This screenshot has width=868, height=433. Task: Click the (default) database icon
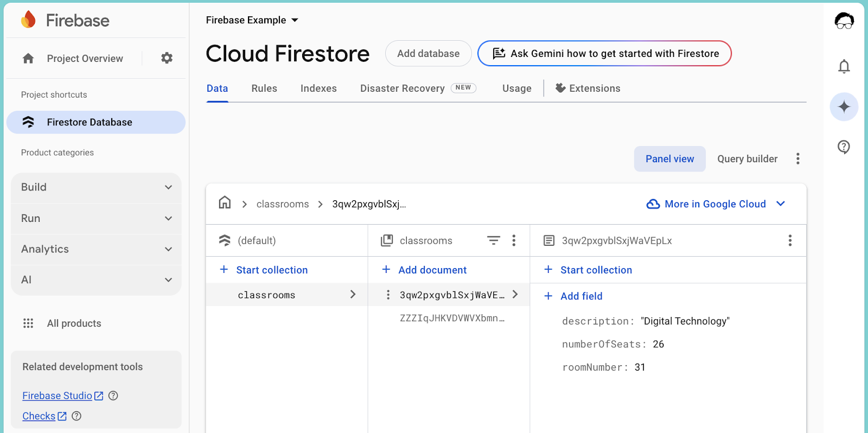pyautogui.click(x=225, y=240)
